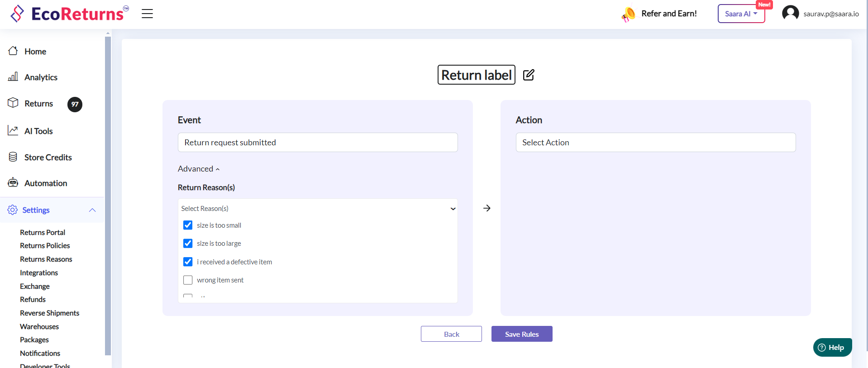This screenshot has width=868, height=368.
Task: Click the edit pencil icon beside Return label
Action: [529, 75]
